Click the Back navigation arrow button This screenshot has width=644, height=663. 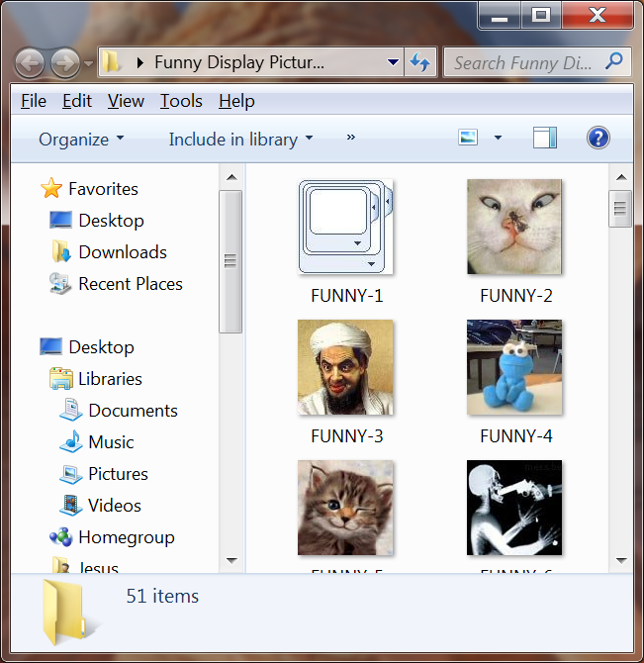31,63
